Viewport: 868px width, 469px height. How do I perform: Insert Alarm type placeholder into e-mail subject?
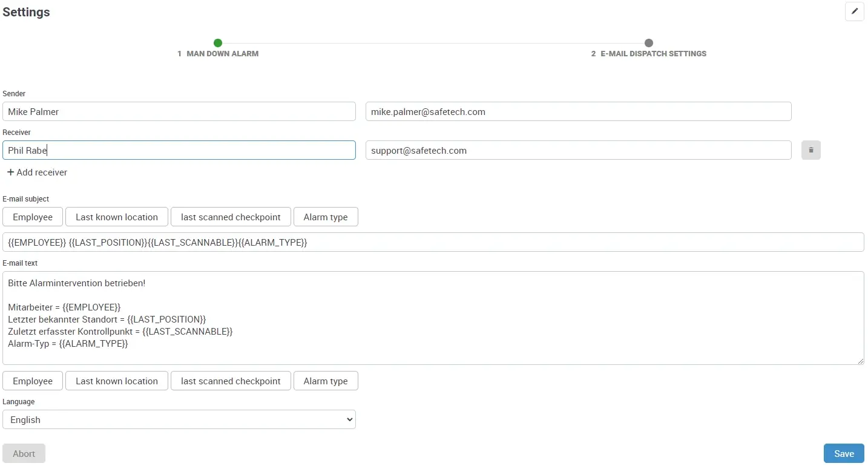(326, 217)
